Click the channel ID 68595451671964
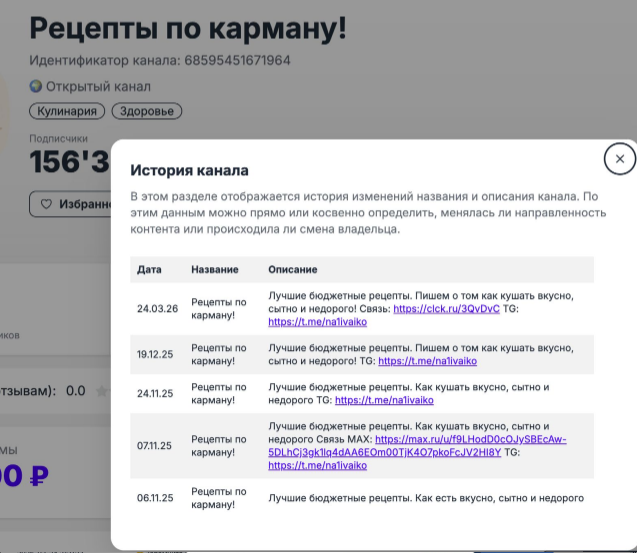This screenshot has width=637, height=553. pyautogui.click(x=237, y=61)
